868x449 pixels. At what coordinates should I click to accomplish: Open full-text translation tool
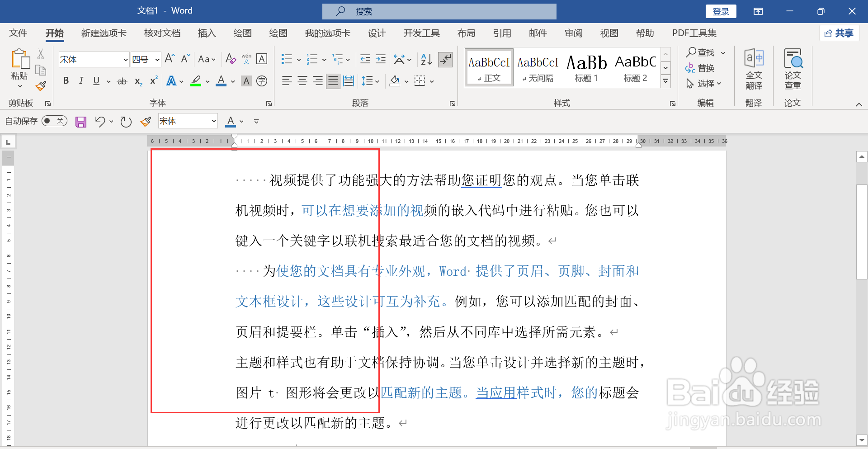pyautogui.click(x=754, y=69)
